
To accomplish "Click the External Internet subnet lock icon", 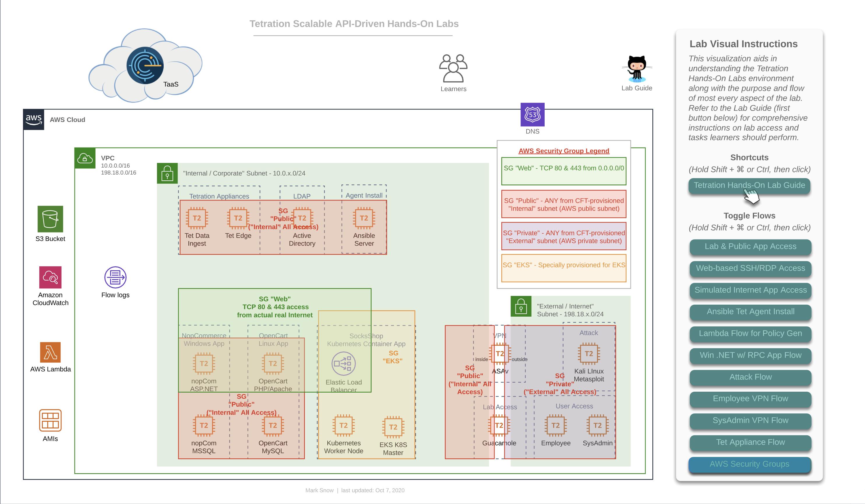I will (521, 306).
